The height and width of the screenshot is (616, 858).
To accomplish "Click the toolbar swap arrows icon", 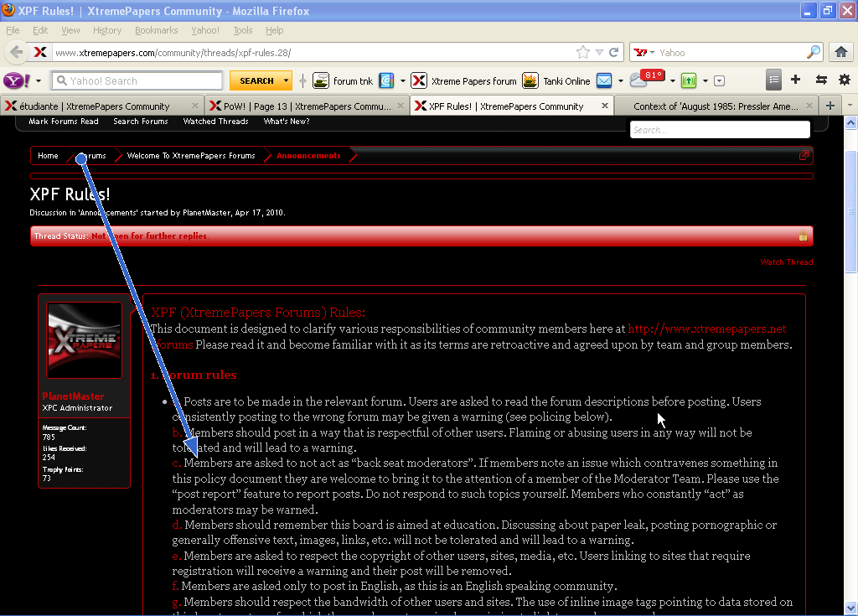I will 821,80.
